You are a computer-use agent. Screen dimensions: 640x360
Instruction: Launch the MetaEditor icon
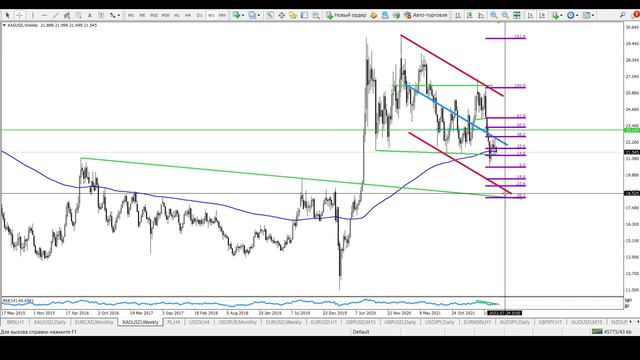[373, 15]
